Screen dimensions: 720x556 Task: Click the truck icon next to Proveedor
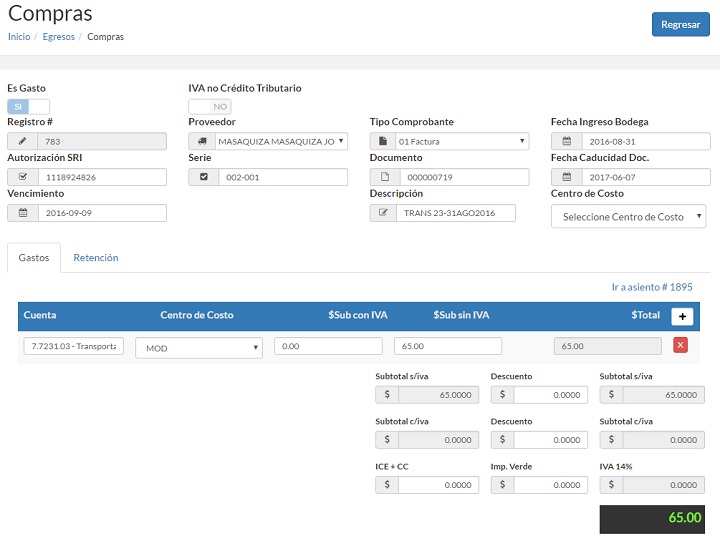click(x=203, y=142)
